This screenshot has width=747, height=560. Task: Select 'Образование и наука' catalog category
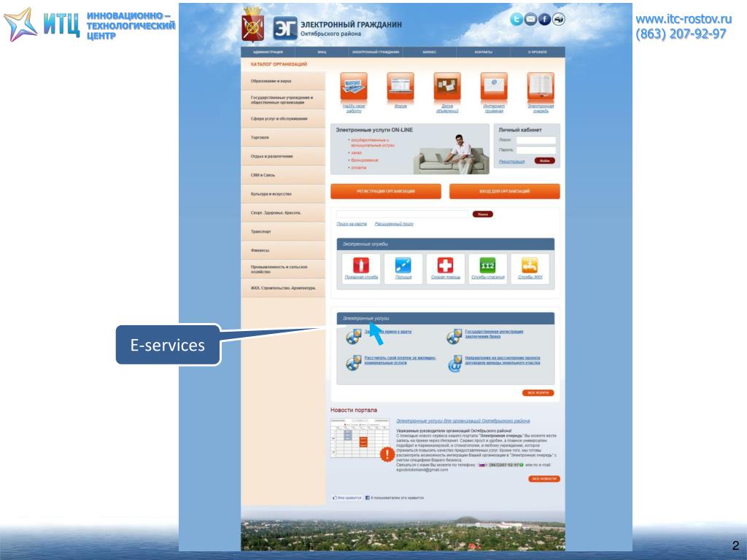tap(283, 81)
